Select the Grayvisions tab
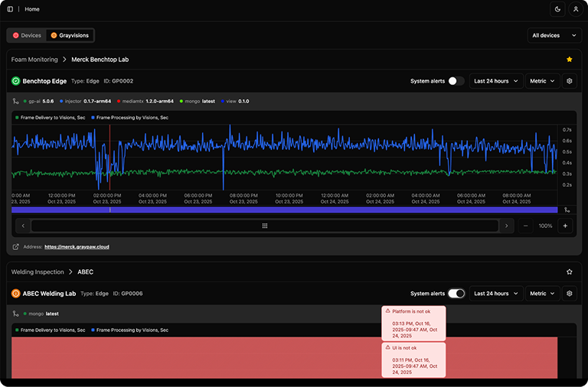 coord(70,35)
